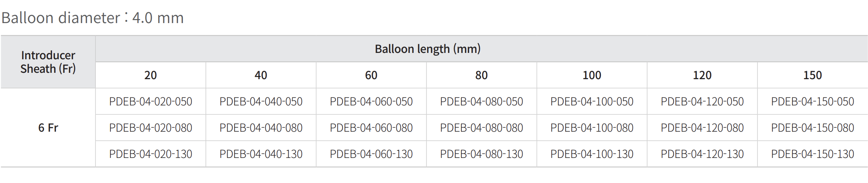Select catalog number PDEB-04-060-050
Viewport: 868px width, 183px height.
[x=371, y=101]
